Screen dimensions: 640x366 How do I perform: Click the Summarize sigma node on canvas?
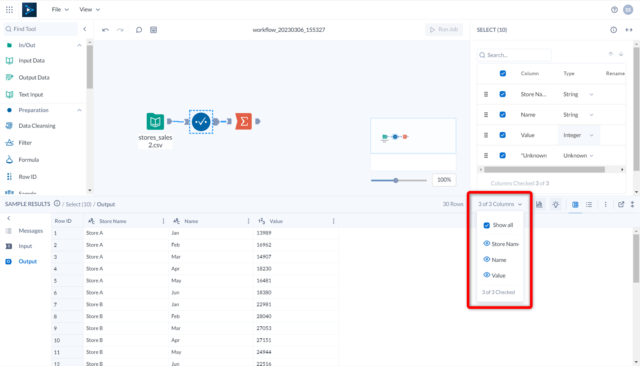click(244, 122)
